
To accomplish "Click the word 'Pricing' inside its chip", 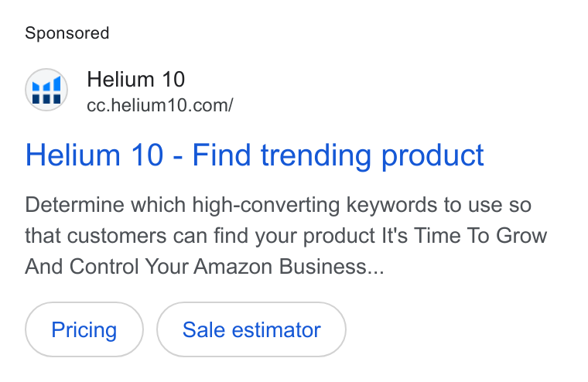I will [x=84, y=330].
